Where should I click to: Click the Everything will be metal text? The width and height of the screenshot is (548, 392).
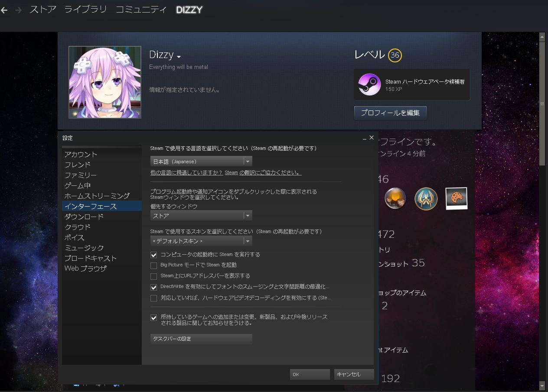[x=179, y=67]
